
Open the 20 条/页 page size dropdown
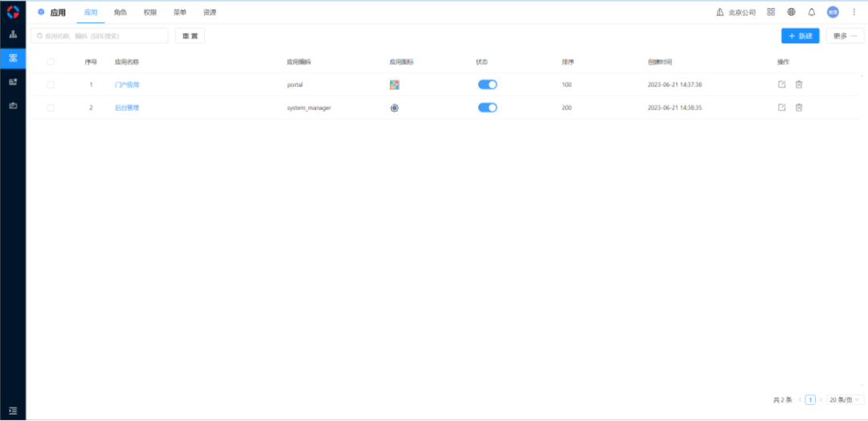tap(845, 399)
